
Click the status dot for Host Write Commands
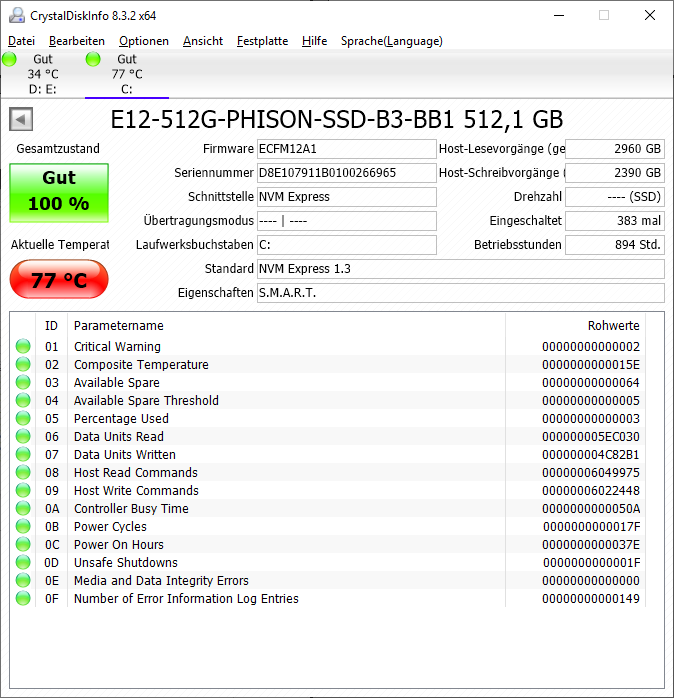pos(23,491)
